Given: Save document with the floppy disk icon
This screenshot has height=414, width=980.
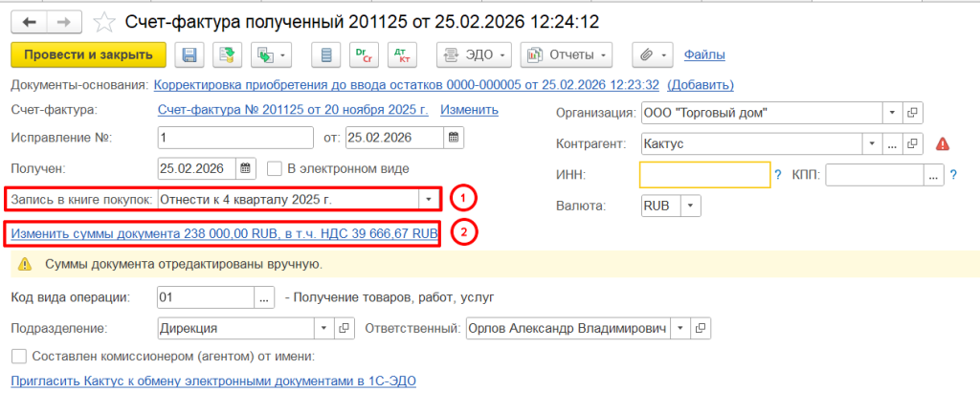Looking at the screenshot, I should (x=189, y=54).
